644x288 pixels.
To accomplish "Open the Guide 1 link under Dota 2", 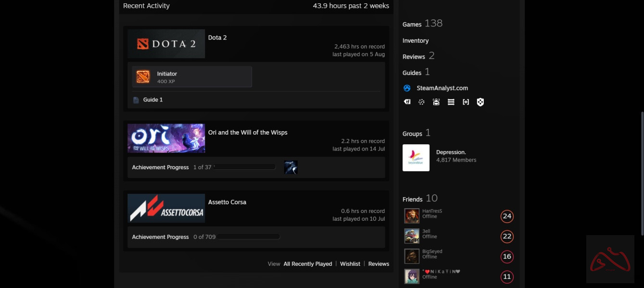I will 152,100.
